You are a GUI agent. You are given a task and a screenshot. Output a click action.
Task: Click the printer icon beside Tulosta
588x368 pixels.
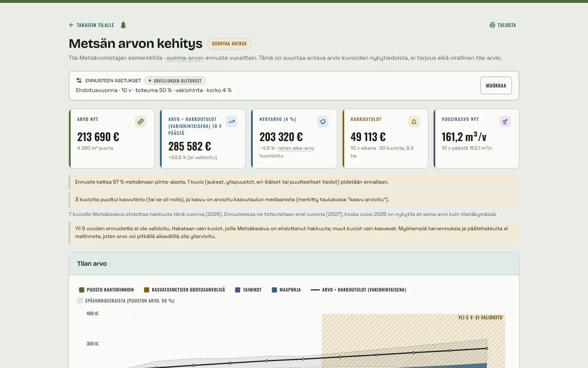click(492, 25)
